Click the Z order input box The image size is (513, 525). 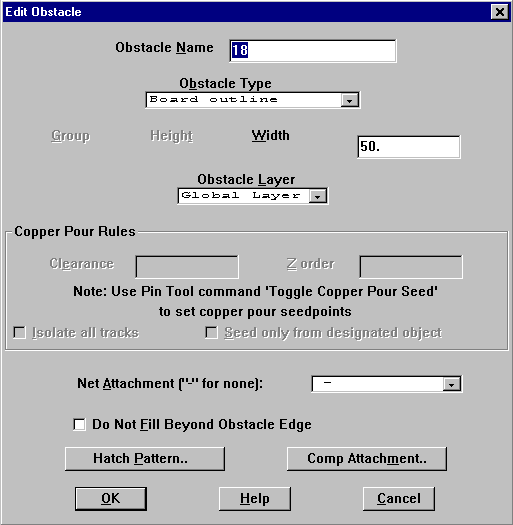pyautogui.click(x=411, y=267)
